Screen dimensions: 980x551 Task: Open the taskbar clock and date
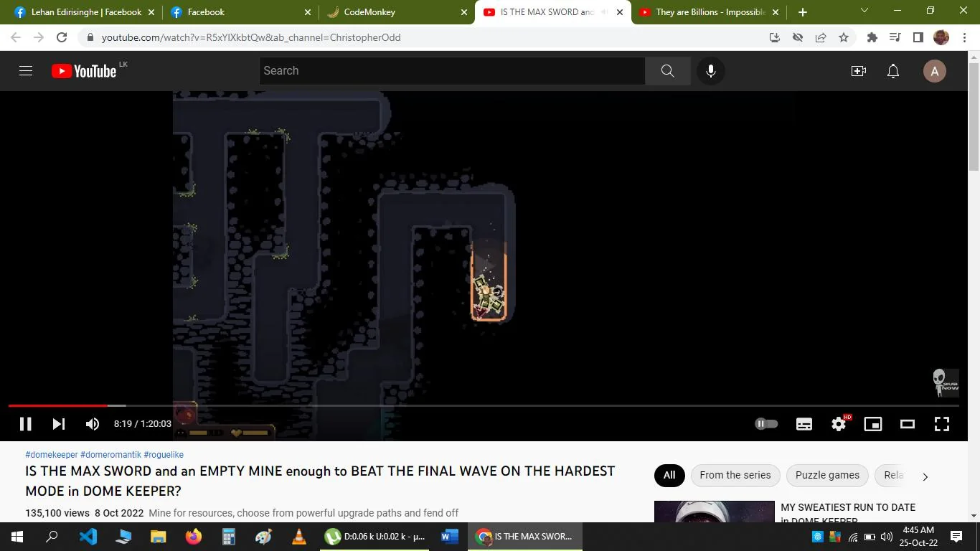point(919,537)
